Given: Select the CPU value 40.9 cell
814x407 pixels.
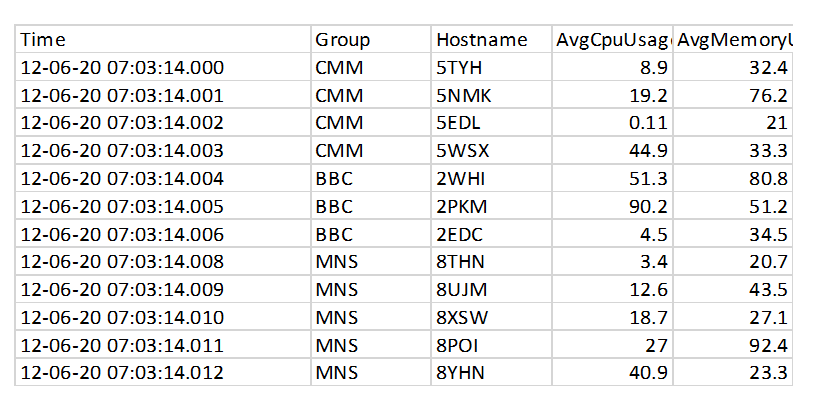Looking at the screenshot, I should tap(612, 372).
